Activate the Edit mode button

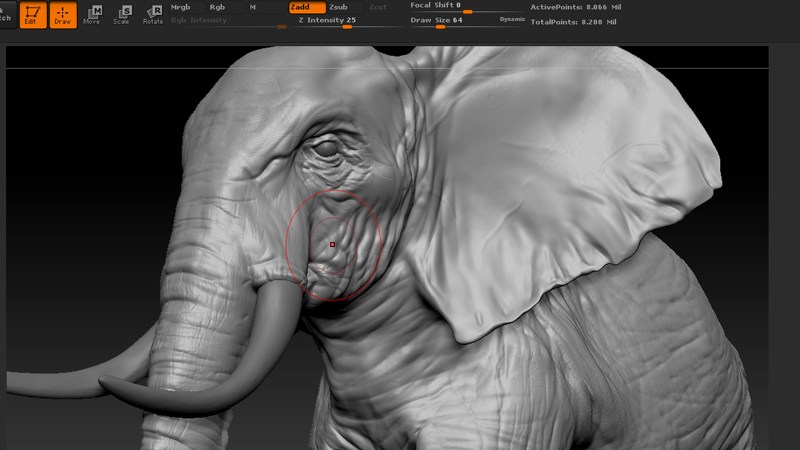pyautogui.click(x=33, y=14)
